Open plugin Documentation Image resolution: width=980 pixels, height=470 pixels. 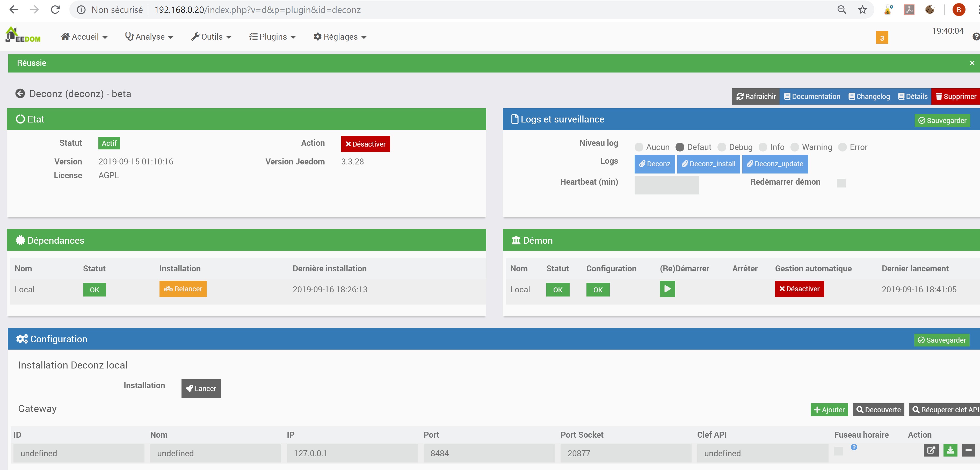(x=812, y=96)
